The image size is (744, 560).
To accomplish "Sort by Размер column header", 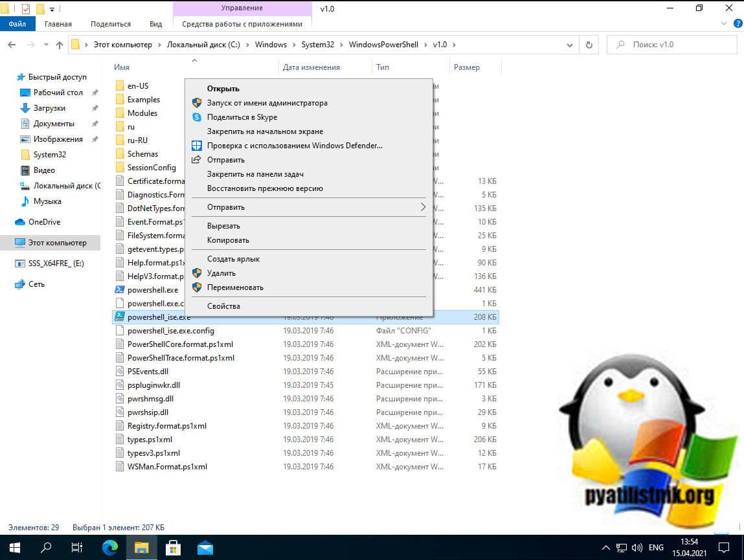I will point(466,67).
